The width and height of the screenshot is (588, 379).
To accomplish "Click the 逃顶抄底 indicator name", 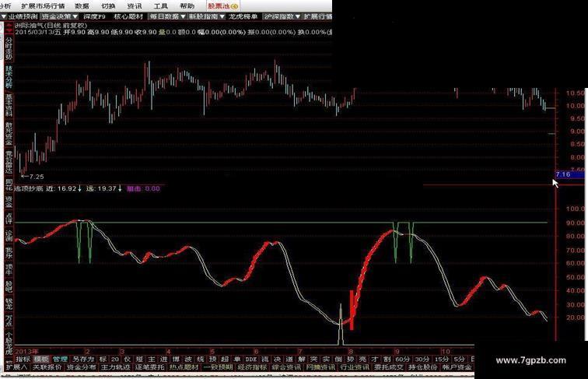I will click(29, 188).
